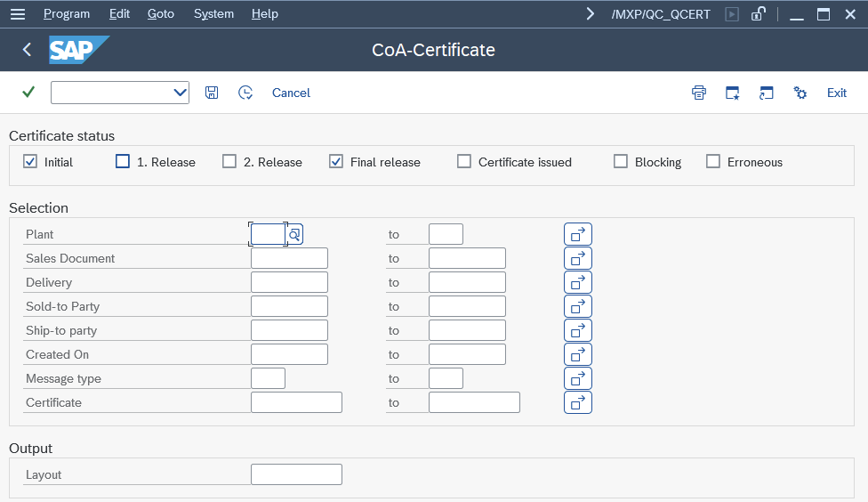The width and height of the screenshot is (868, 502).
Task: Open multiple selection for Created On
Action: [578, 354]
